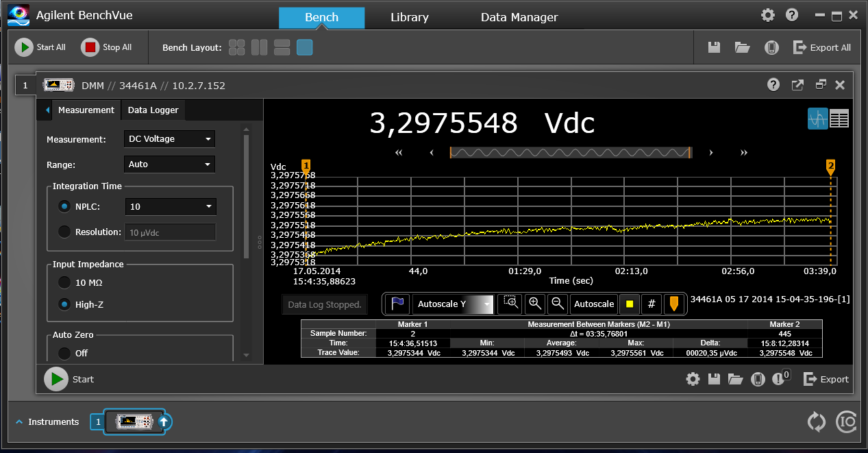The image size is (868, 453).
Task: Open the NPLC value dropdown
Action: point(171,206)
